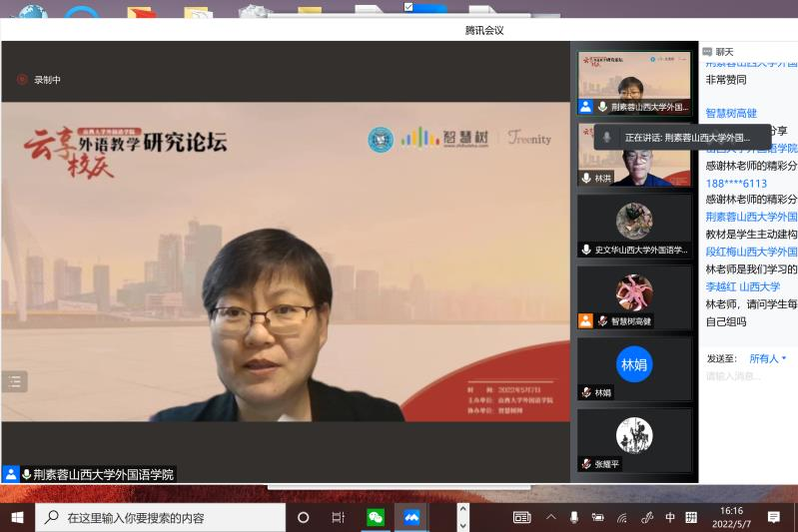This screenshot has width=798, height=532.
Task: Open the 所有人 recipient dropdown
Action: click(x=768, y=358)
